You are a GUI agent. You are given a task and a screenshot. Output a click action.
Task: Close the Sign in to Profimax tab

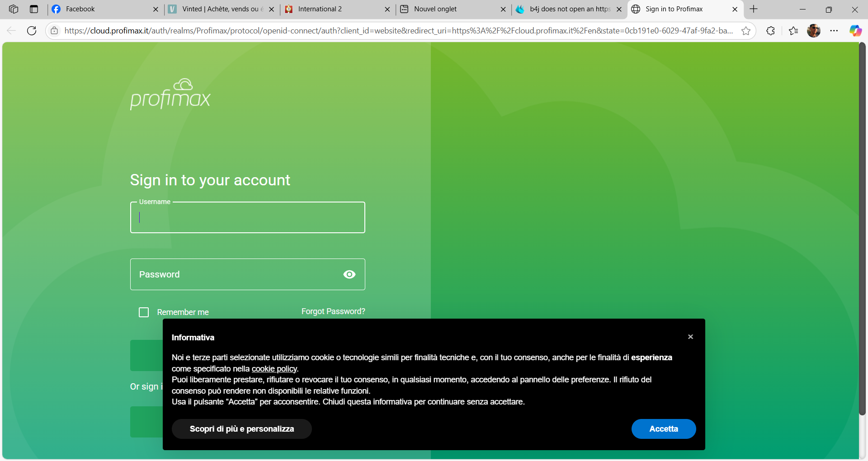pos(735,9)
